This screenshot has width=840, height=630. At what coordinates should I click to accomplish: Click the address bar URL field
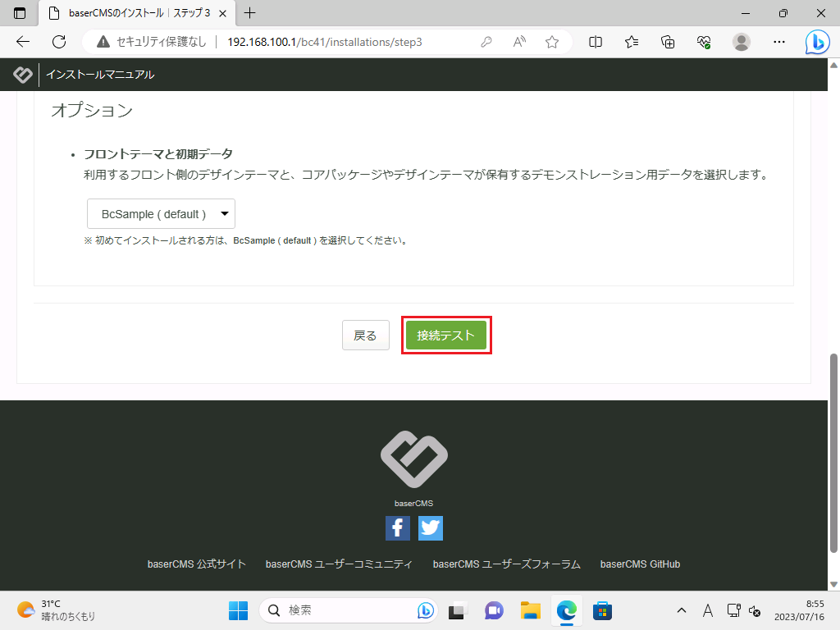328,42
